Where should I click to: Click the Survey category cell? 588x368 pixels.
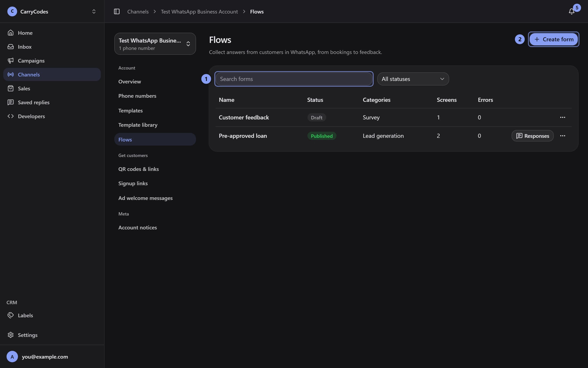(x=371, y=117)
